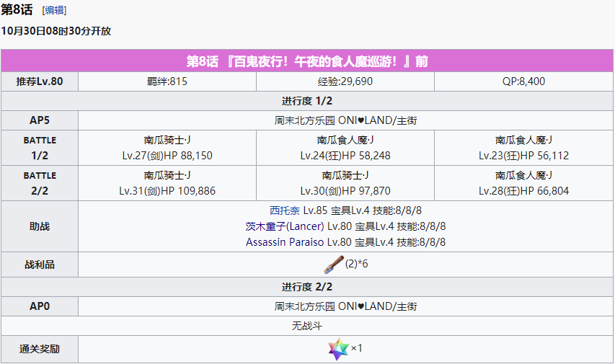Open the 茨木童子(Lancer) servant link
Screen dimensions: 615x364
pyautogui.click(x=284, y=226)
